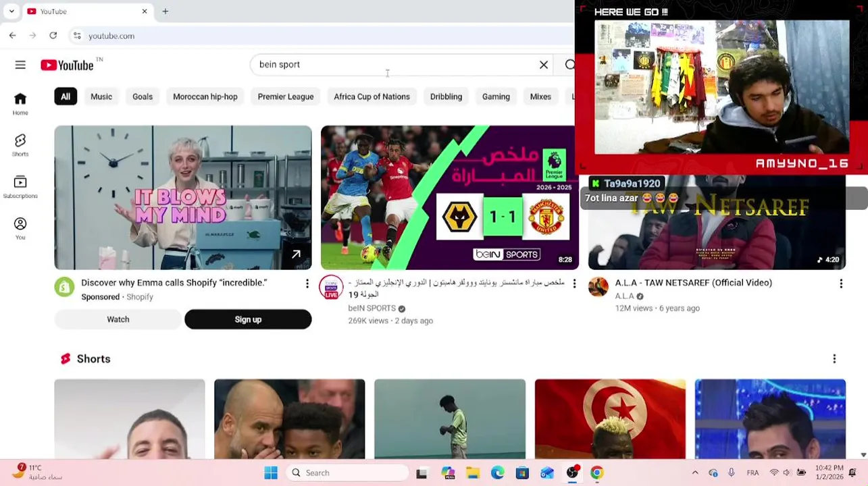Open the Short with boy at seaside
The width and height of the screenshot is (868, 486).
point(450,419)
